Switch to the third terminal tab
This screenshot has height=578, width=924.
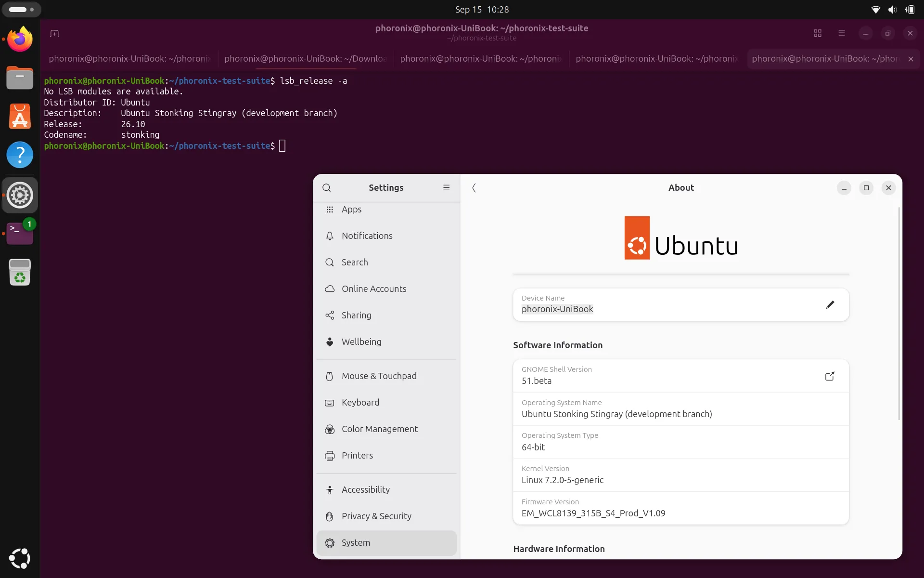click(x=481, y=59)
